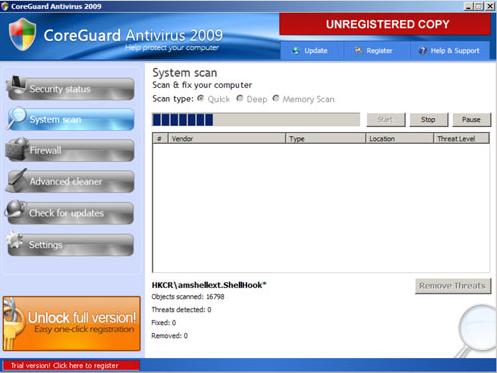Open the Settings section
The width and height of the screenshot is (497, 373).
[71, 245]
